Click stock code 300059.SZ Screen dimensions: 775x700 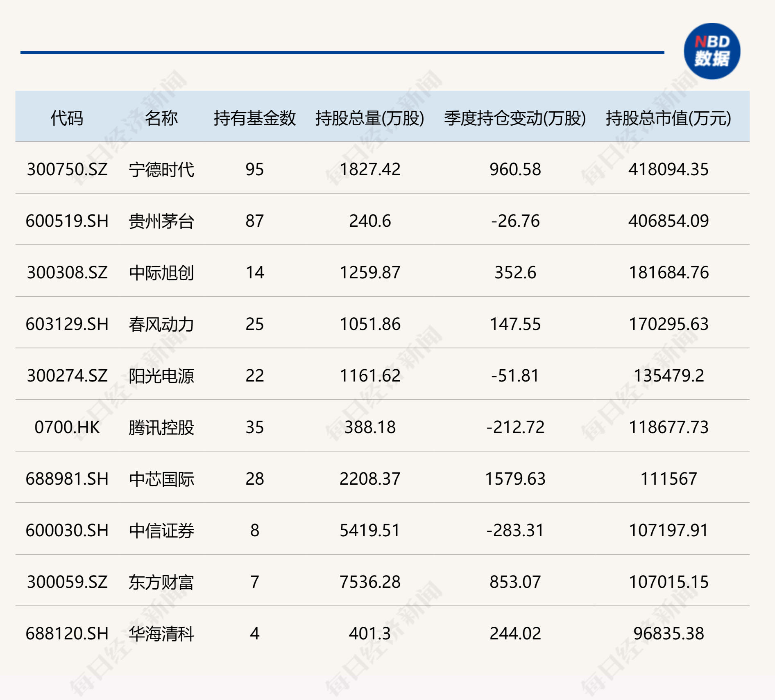point(67,582)
